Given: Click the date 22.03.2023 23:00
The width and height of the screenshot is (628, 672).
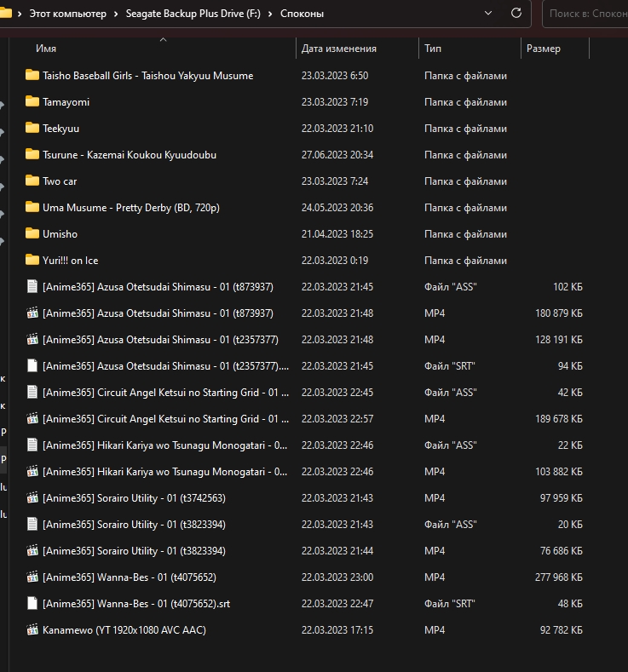Looking at the screenshot, I should pos(337,577).
